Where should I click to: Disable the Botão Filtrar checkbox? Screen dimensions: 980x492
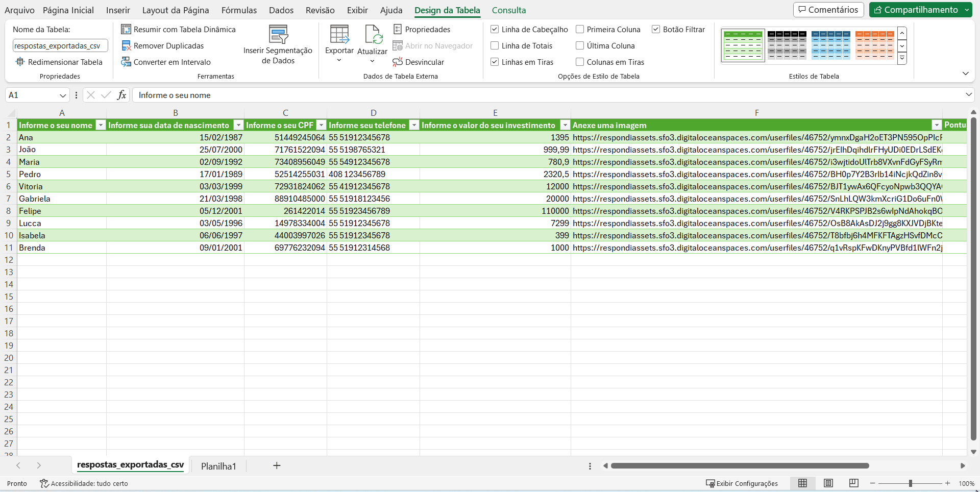coord(656,29)
